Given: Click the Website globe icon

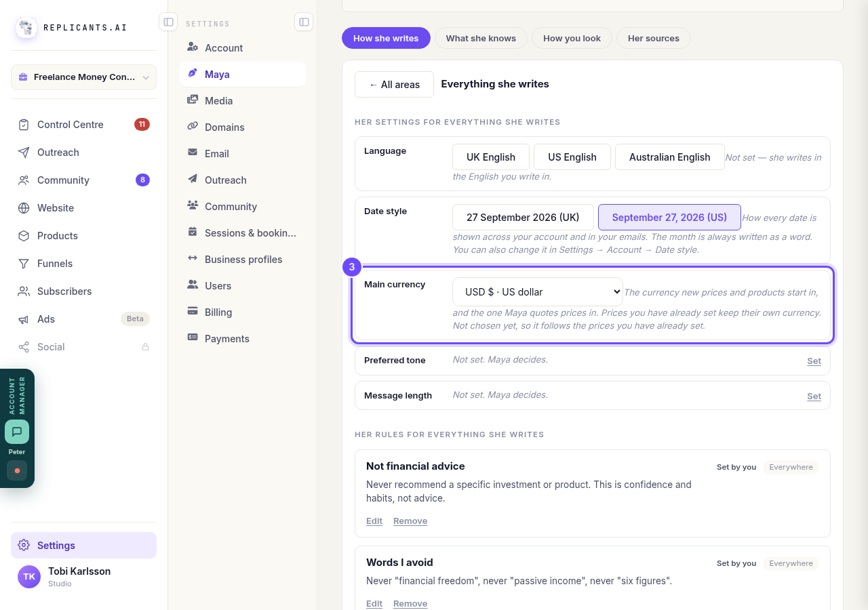Looking at the screenshot, I should 24,208.
